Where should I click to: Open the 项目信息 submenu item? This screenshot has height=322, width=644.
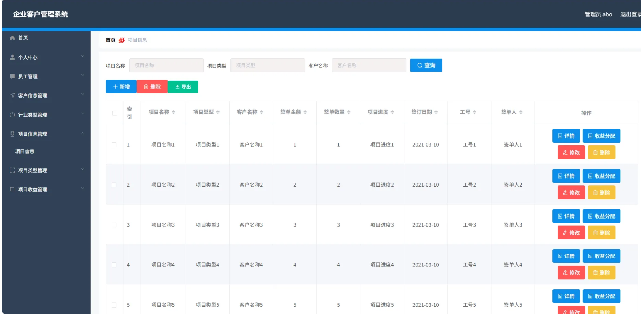tap(25, 152)
